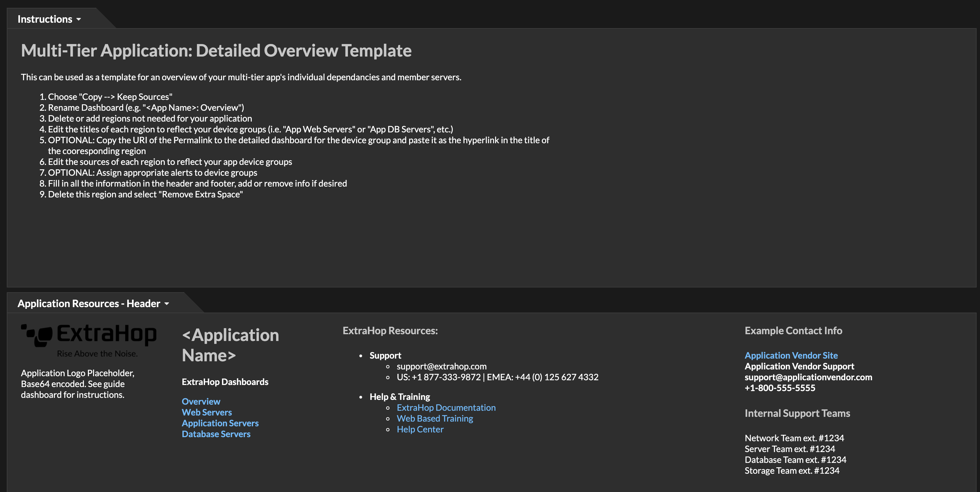Open ExtraHop Documentation link
Screen dimensions: 980x492
pos(446,407)
